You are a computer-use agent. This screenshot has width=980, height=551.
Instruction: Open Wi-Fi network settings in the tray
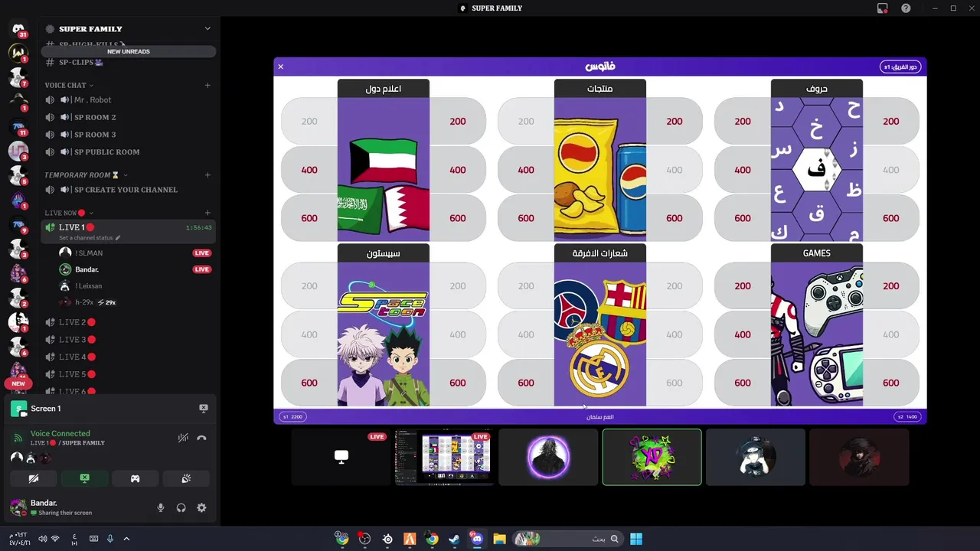click(x=55, y=539)
